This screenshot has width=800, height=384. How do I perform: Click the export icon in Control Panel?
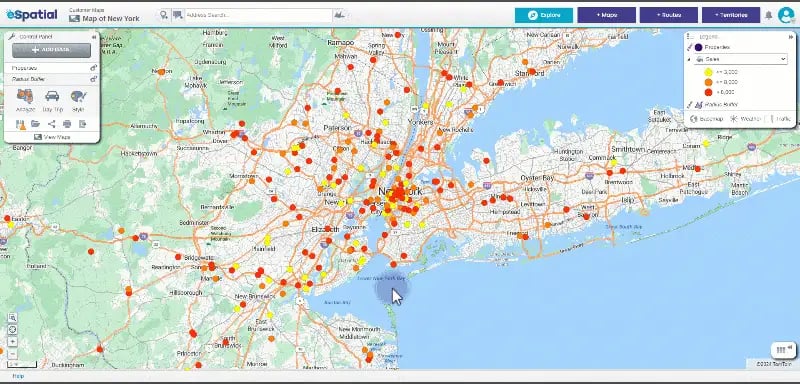coord(82,124)
